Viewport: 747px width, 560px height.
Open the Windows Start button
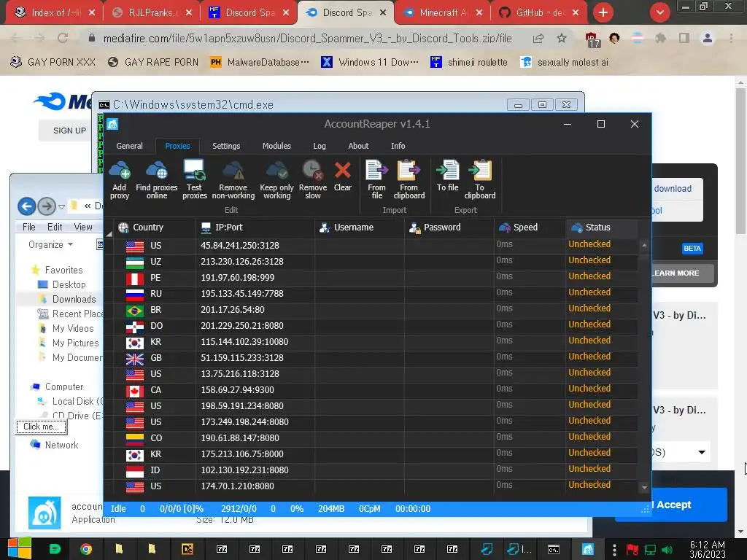(20, 549)
